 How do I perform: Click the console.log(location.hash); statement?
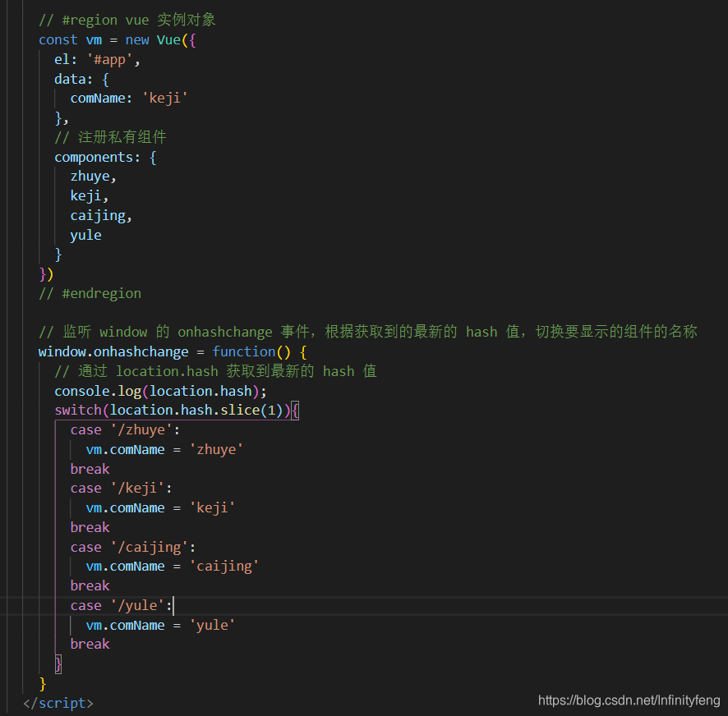click(x=161, y=391)
